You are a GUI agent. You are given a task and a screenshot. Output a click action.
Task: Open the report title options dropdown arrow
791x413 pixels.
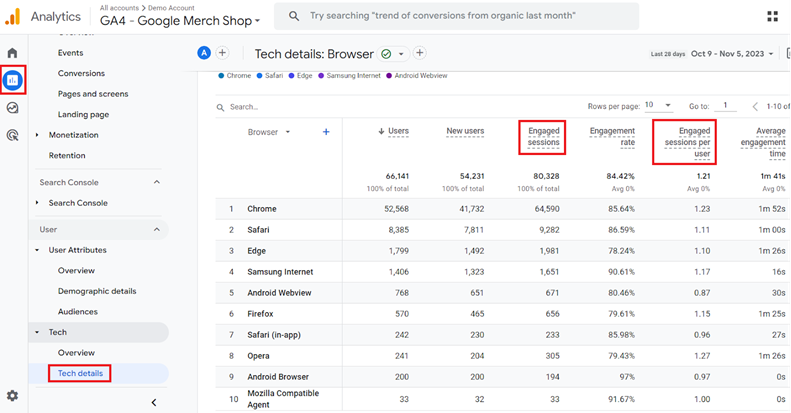pyautogui.click(x=401, y=54)
